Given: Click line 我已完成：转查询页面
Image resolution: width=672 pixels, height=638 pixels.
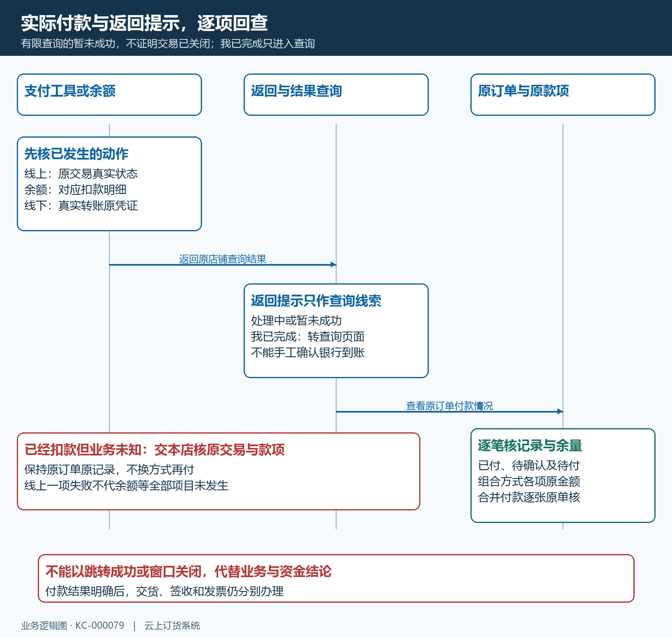Looking at the screenshot, I should tap(308, 337).
